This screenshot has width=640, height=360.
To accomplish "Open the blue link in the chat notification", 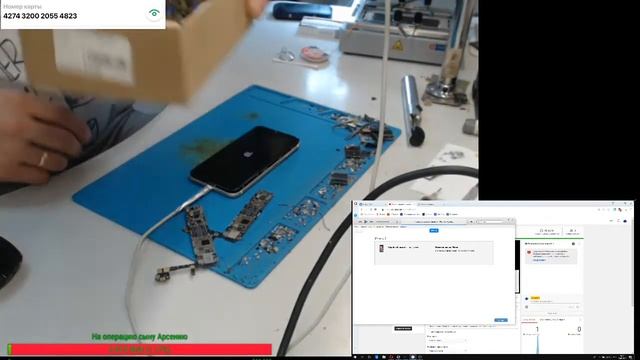I will [539, 260].
